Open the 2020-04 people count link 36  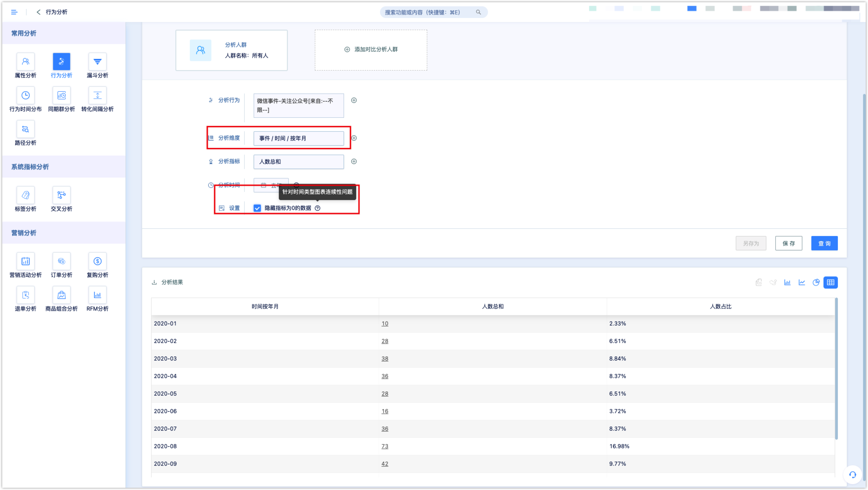point(385,376)
